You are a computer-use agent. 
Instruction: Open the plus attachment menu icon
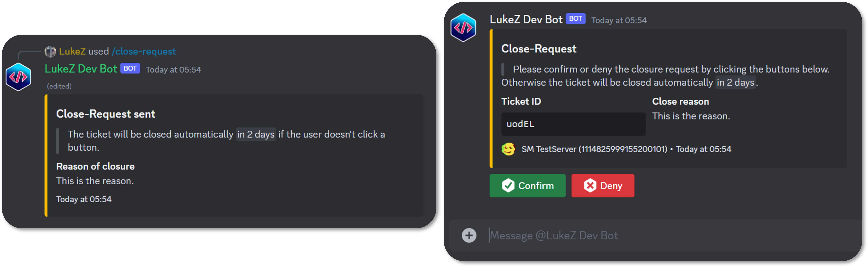point(469,235)
